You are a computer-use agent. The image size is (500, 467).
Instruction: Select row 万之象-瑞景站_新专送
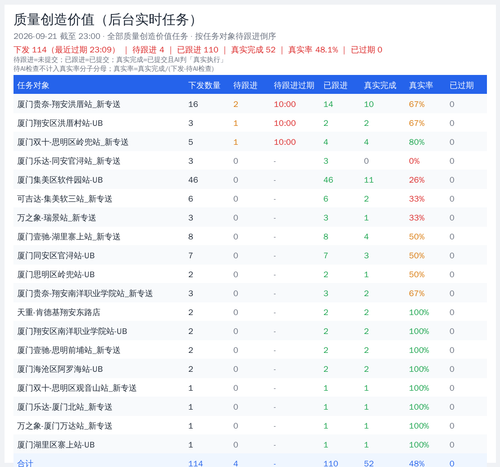pyautogui.click(x=250, y=218)
